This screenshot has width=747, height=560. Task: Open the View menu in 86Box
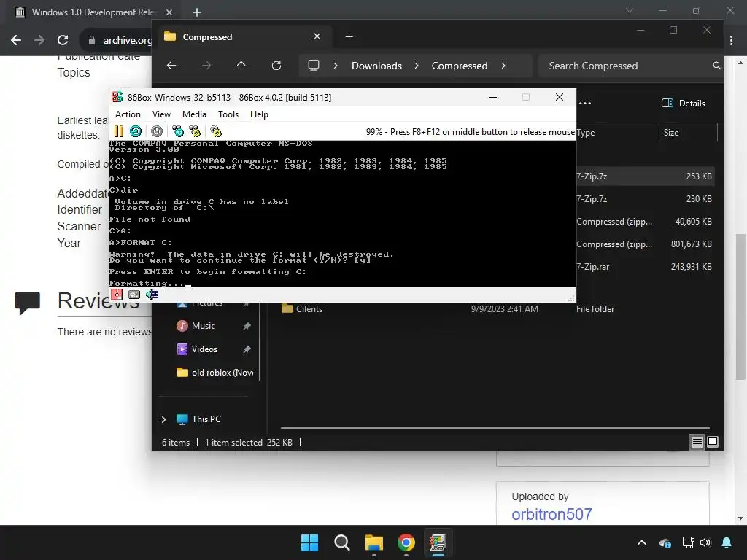click(x=161, y=114)
